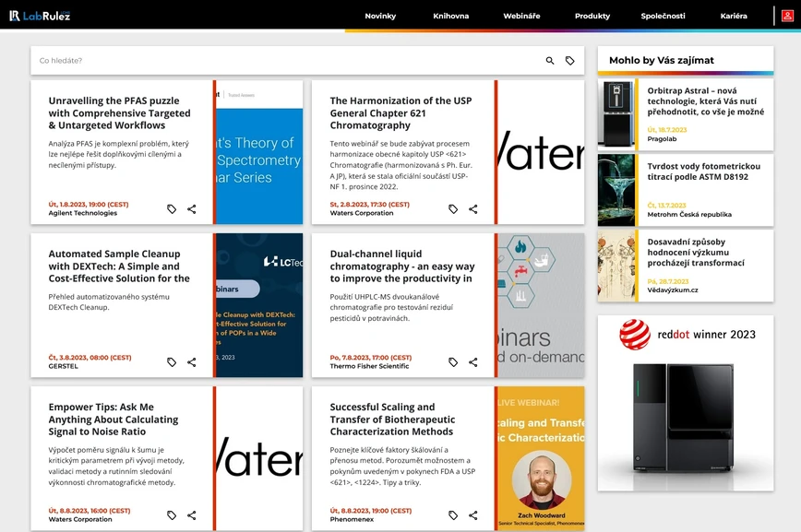Go to Webináře section
The height and width of the screenshot is (532, 801).
click(x=521, y=16)
